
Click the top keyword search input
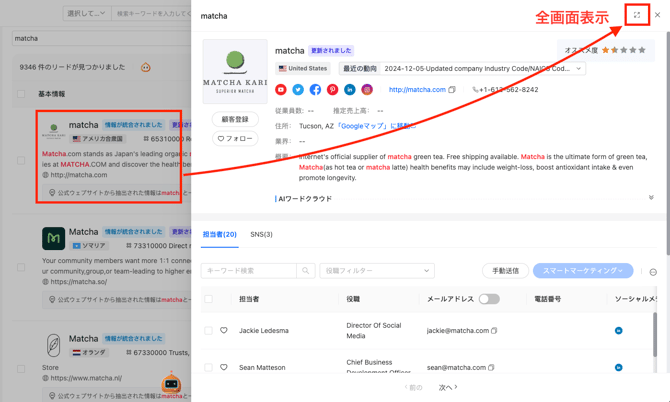click(x=151, y=13)
